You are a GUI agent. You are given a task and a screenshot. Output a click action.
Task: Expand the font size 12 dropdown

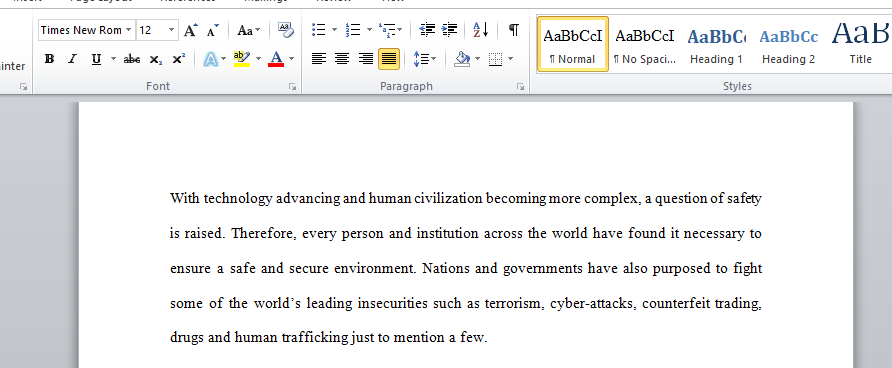[171, 30]
